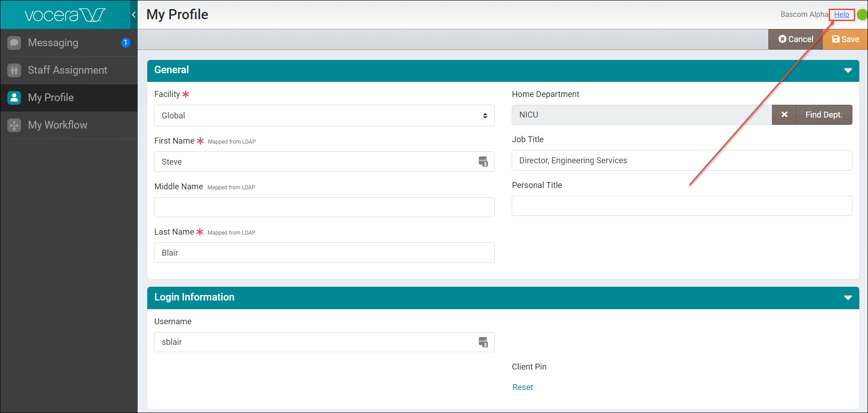868x413 pixels.
Task: Click the Reset link under Client Pin
Action: 522,387
